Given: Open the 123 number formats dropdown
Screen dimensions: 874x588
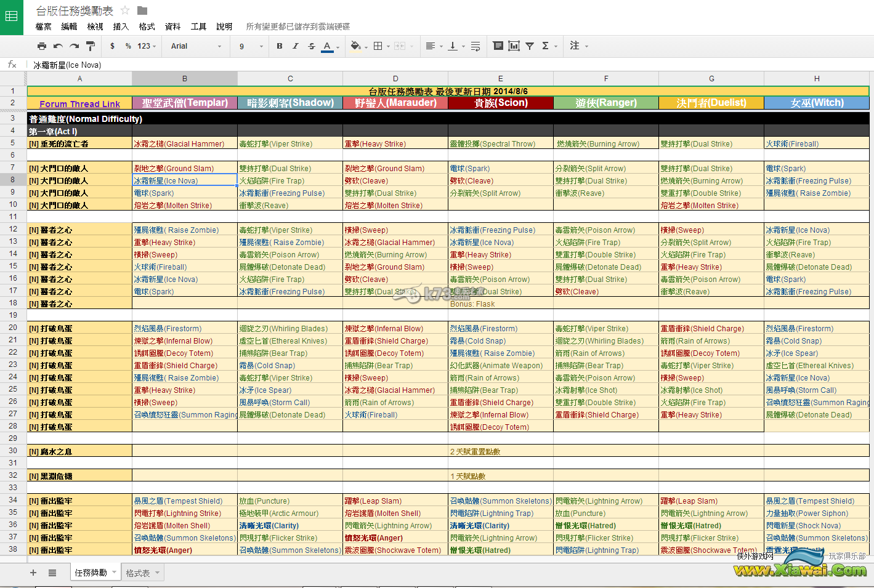Looking at the screenshot, I should point(147,46).
